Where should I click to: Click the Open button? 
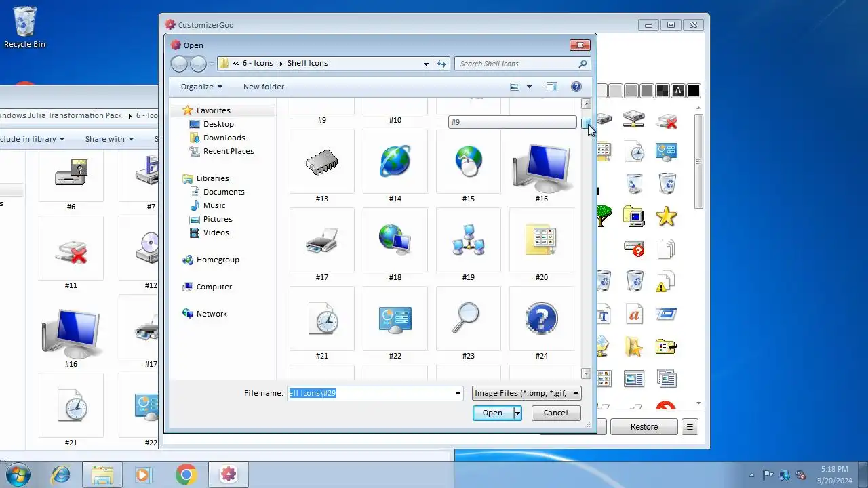[493, 413]
